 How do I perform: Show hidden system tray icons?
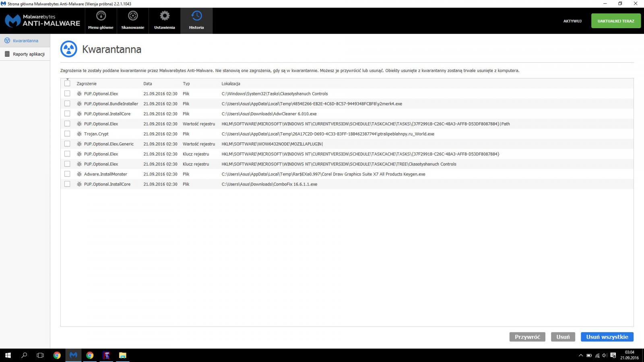[580, 356]
